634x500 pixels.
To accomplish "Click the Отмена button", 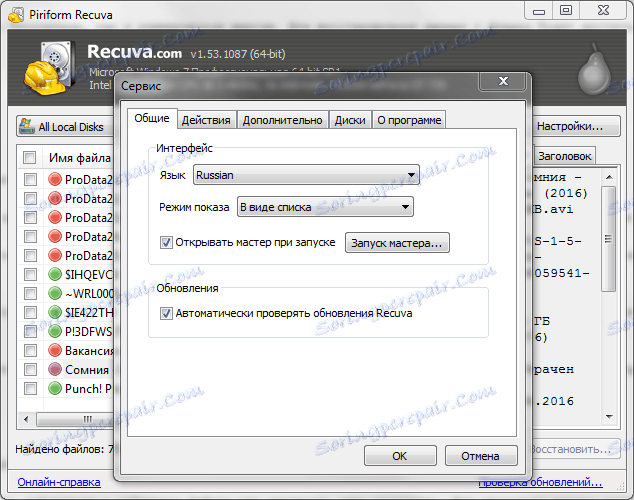I will [481, 456].
